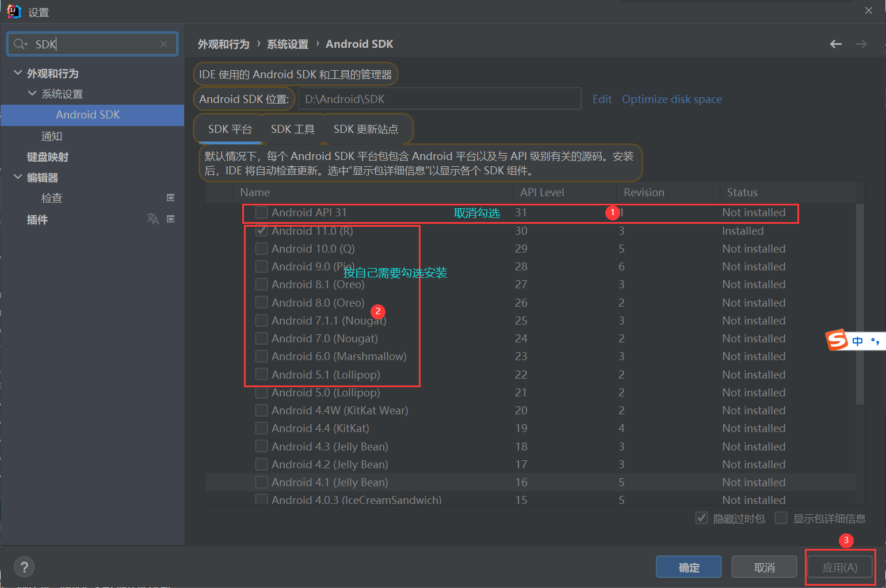The image size is (886, 588).
Task: Check Android 10.0 (Q) for installation
Action: (261, 249)
